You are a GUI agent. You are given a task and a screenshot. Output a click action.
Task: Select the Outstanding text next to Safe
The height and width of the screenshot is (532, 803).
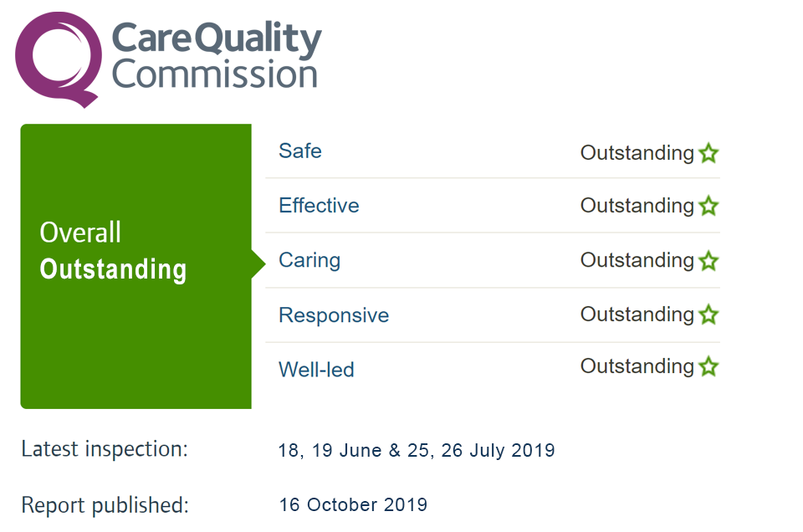tap(637, 153)
